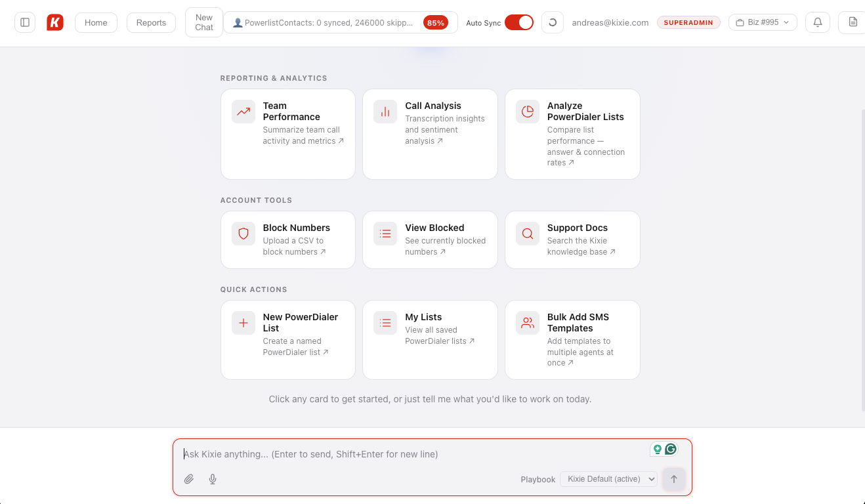Click the Account Tools section heading

pyautogui.click(x=256, y=200)
